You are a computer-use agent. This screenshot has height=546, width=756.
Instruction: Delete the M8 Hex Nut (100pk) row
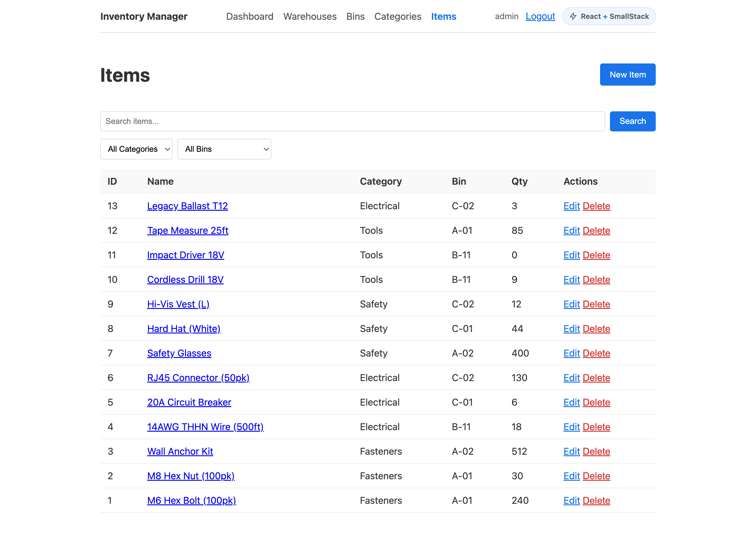pyautogui.click(x=596, y=476)
